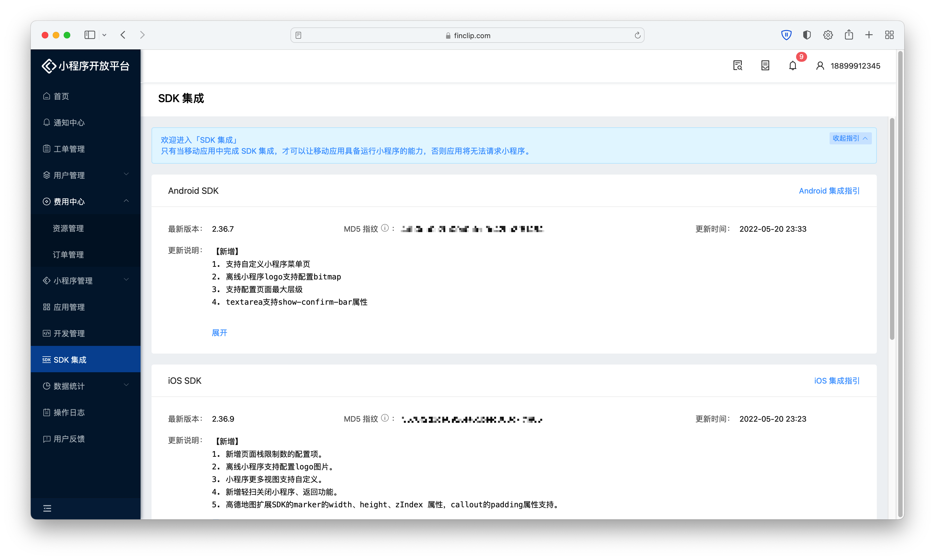This screenshot has height=560, width=935.
Task: Click the update time 2022-05-20 23:23
Action: tap(773, 419)
